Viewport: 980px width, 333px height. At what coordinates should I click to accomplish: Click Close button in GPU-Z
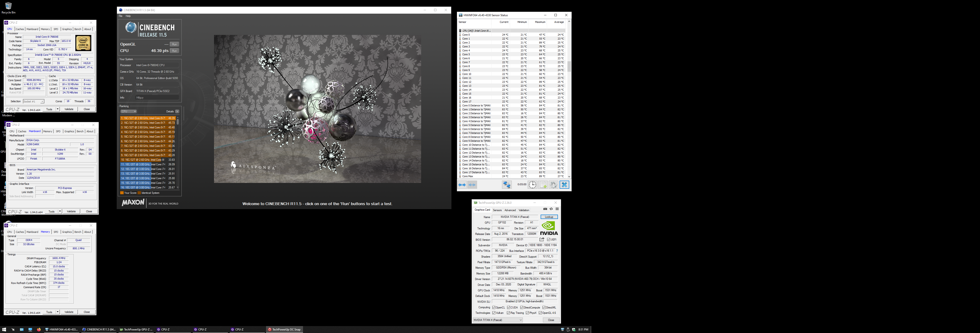(551, 320)
